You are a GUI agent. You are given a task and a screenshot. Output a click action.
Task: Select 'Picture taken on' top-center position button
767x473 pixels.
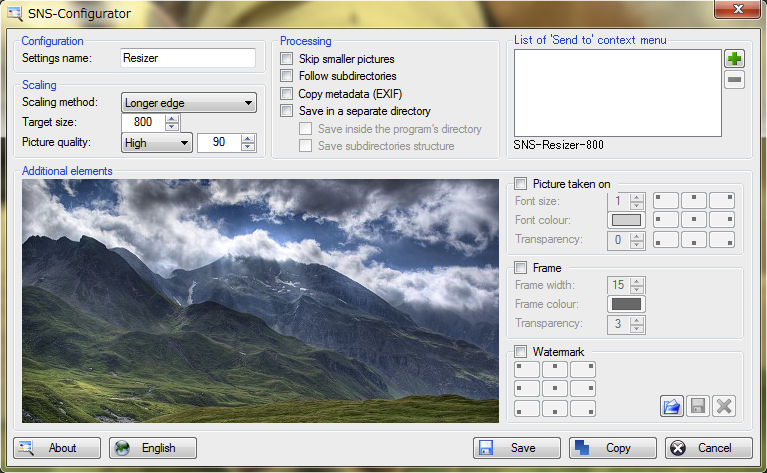click(694, 201)
